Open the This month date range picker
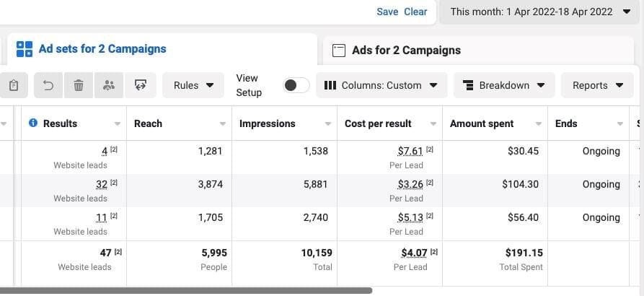Image resolution: width=644 pixels, height=296 pixels. click(x=540, y=12)
